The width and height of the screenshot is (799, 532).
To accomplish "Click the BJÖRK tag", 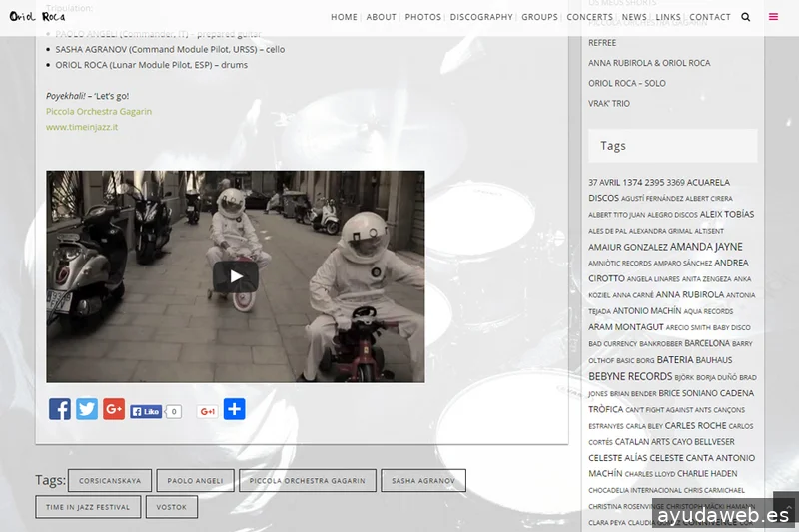I will click(684, 377).
